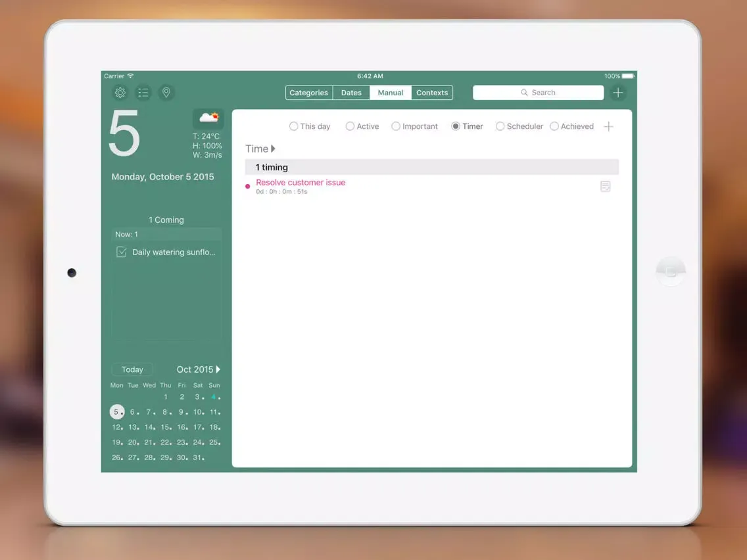Open the search magnifier icon
Viewport: 747px width, 560px height.
click(x=524, y=92)
